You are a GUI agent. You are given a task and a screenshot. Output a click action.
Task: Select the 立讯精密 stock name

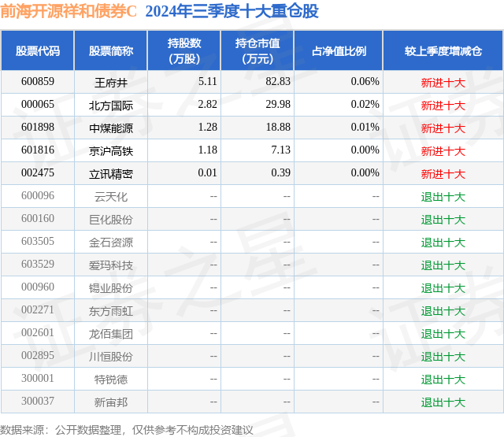[111, 174]
